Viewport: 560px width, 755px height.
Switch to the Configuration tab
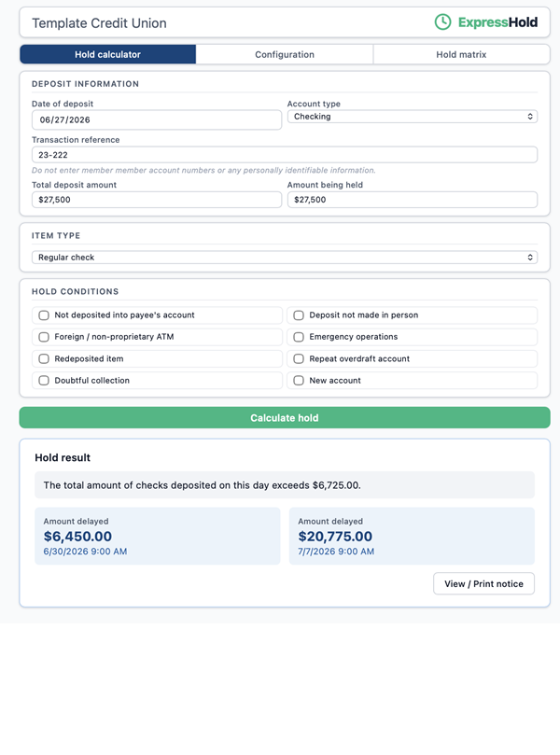(285, 54)
